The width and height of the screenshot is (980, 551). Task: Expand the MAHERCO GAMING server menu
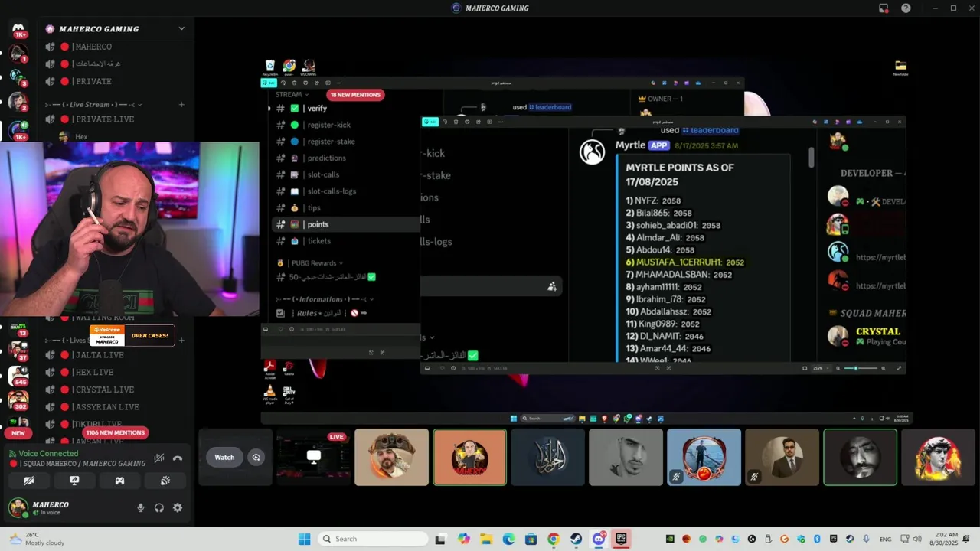tap(181, 28)
